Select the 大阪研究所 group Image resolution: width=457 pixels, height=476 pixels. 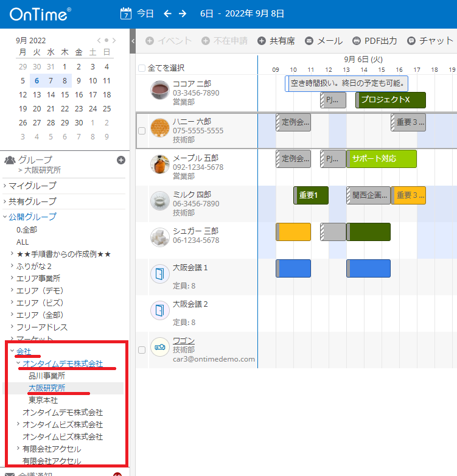(x=47, y=388)
